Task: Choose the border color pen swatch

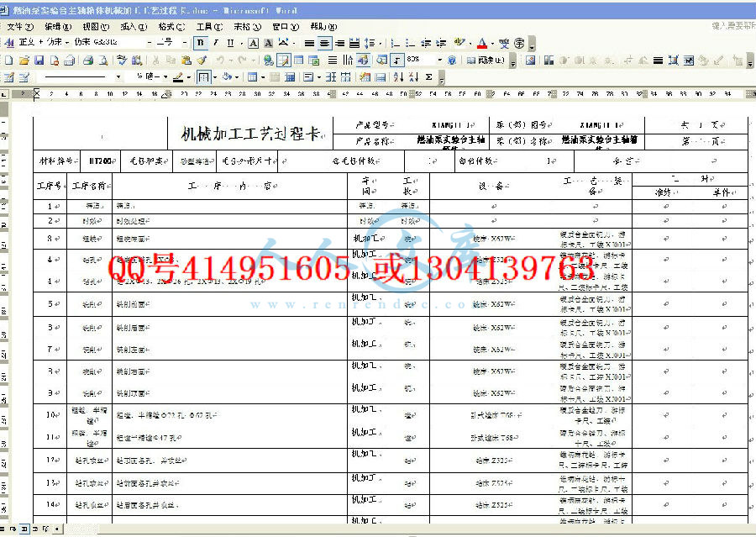Action: [178, 76]
